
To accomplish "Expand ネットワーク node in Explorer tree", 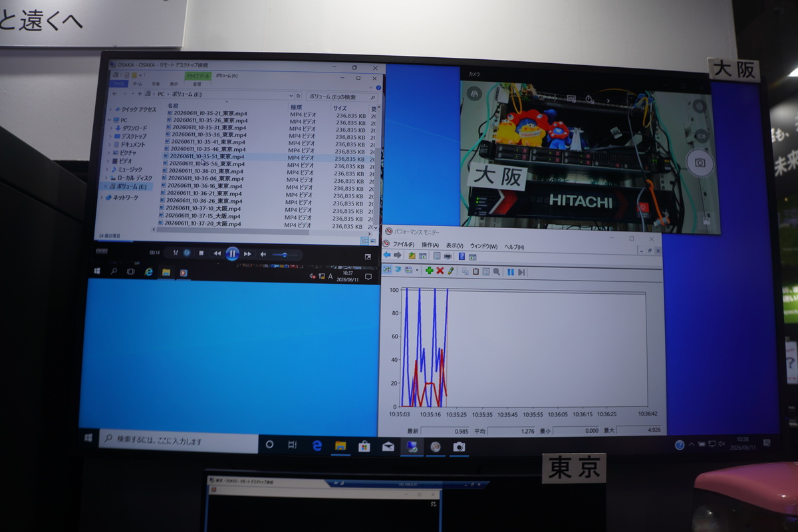I will [103, 198].
